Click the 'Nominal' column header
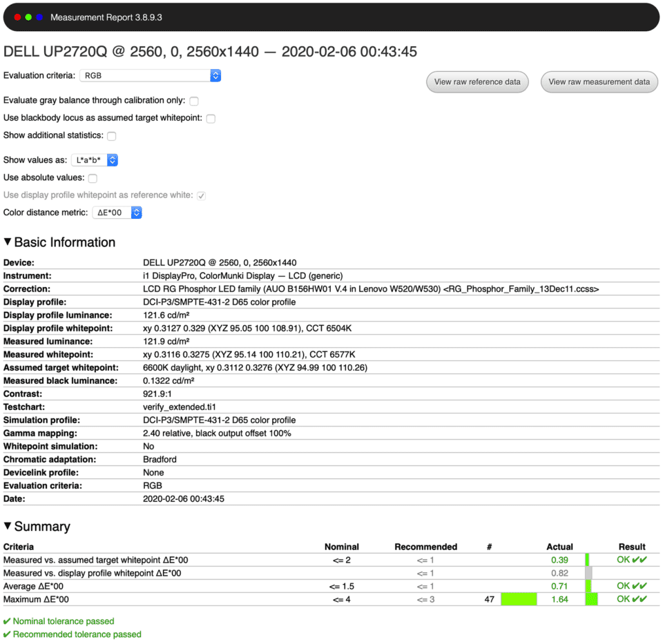Screen dimensions: 663x644 pos(342,547)
